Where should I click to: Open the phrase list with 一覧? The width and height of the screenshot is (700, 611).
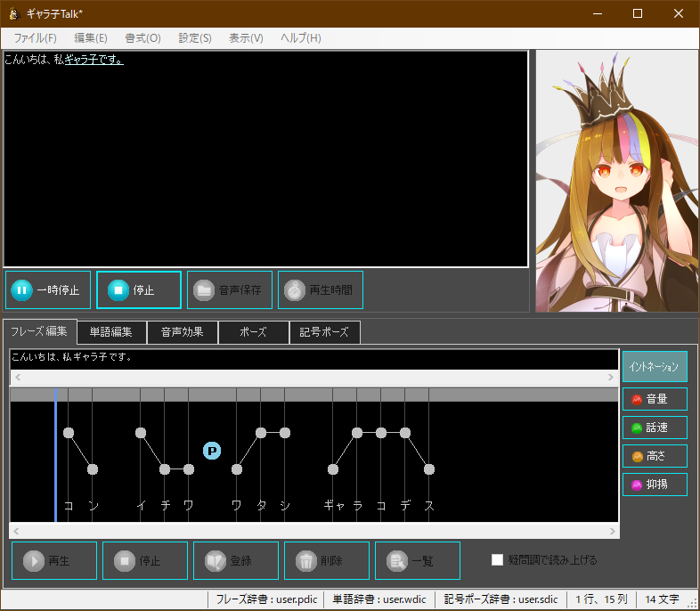(418, 560)
